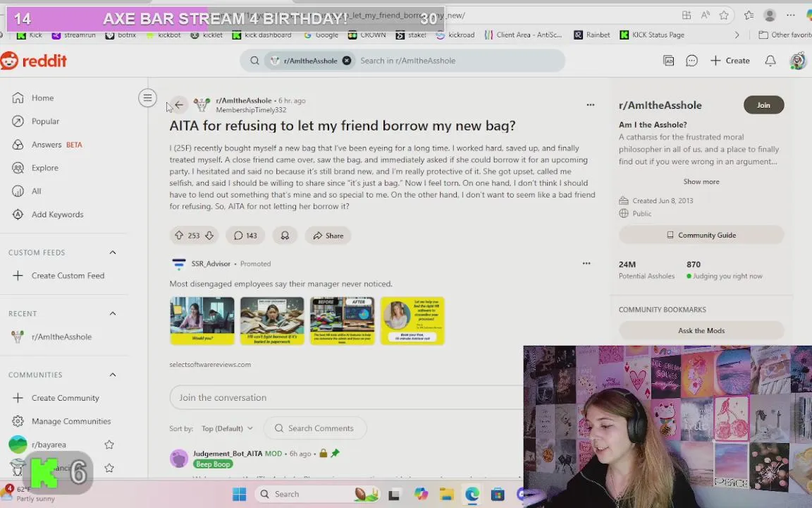
Task: Open options menu for the SSR_Advisor ad
Action: [586, 263]
